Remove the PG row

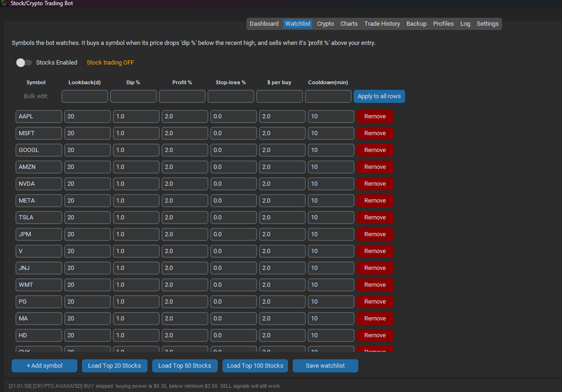[375, 302]
